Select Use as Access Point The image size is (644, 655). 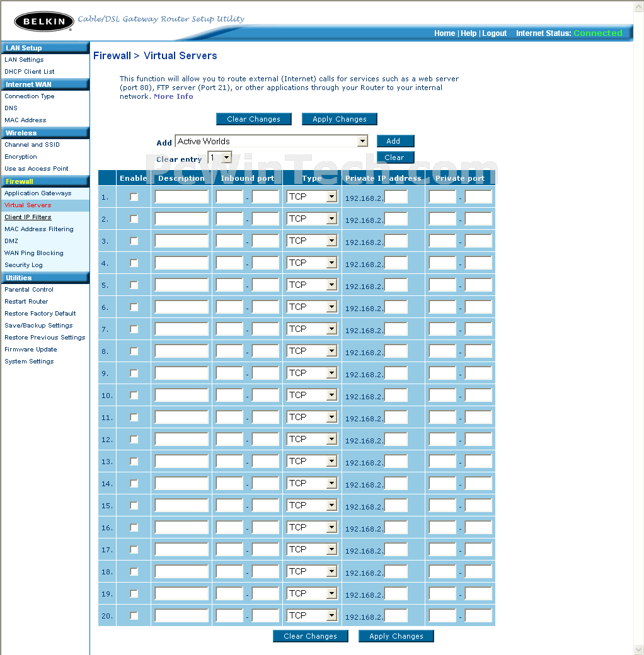point(37,169)
